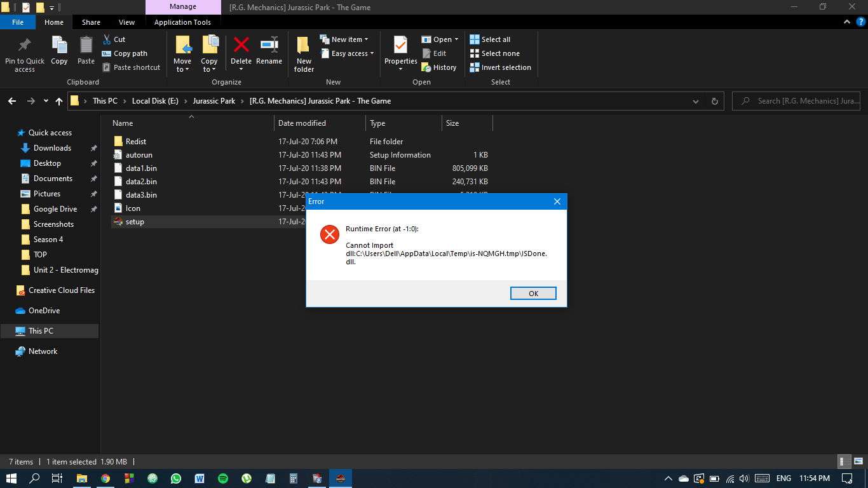Collapse the ribbon with the chevron
868x488 pixels.
click(x=847, y=22)
